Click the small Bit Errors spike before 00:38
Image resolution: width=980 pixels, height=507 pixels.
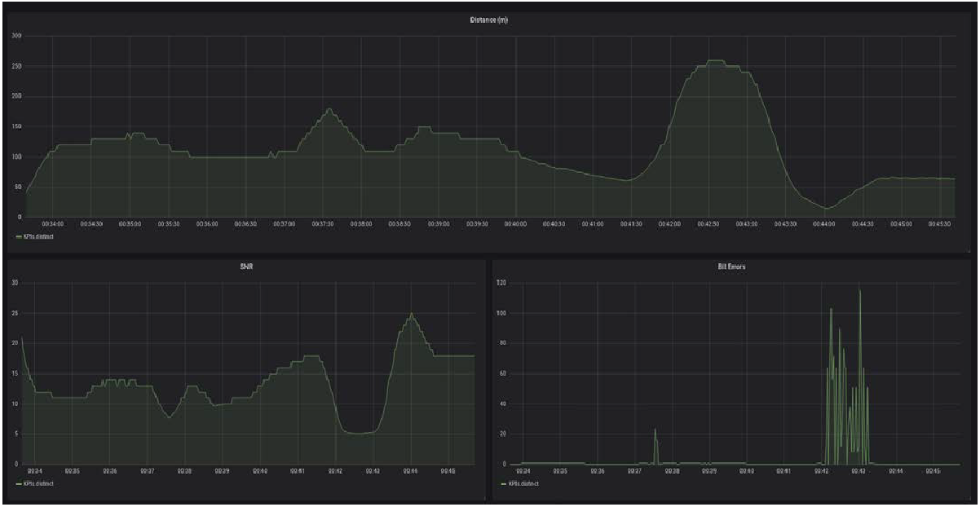pyautogui.click(x=655, y=430)
